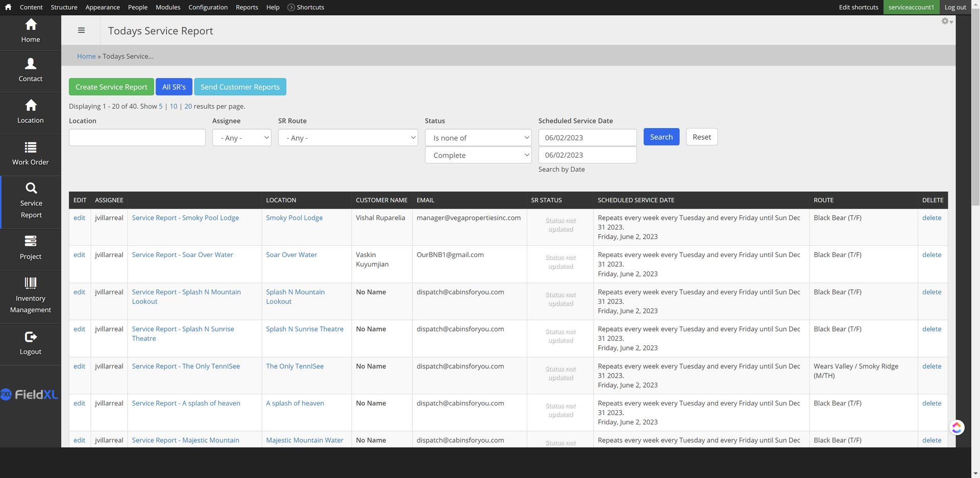Open the Configuration admin menu
The image size is (980, 478).
(208, 7)
